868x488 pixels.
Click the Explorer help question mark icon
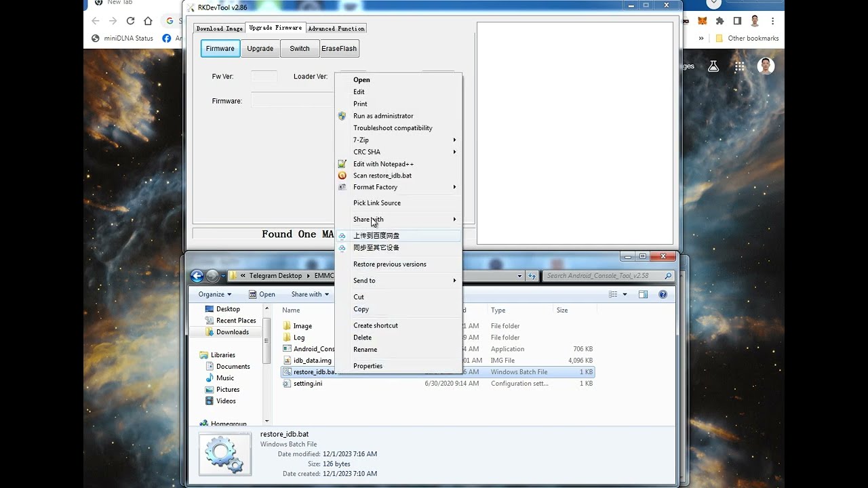click(663, 294)
